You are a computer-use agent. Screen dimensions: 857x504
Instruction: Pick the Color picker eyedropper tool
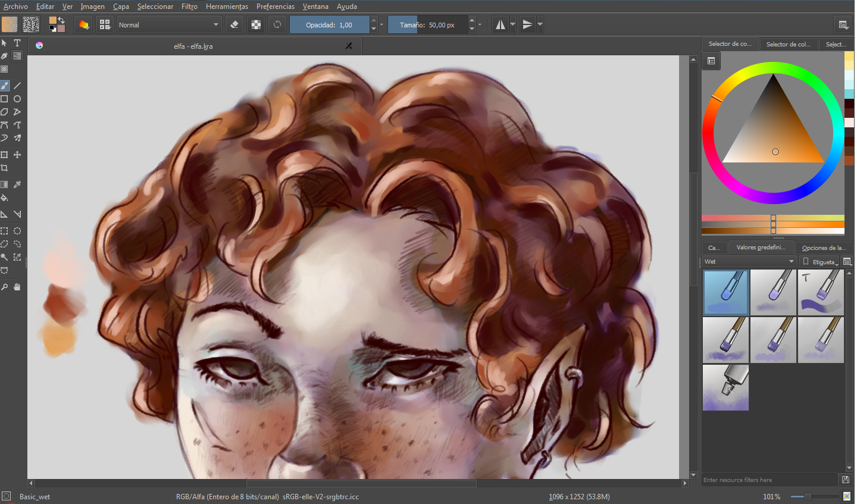17,184
